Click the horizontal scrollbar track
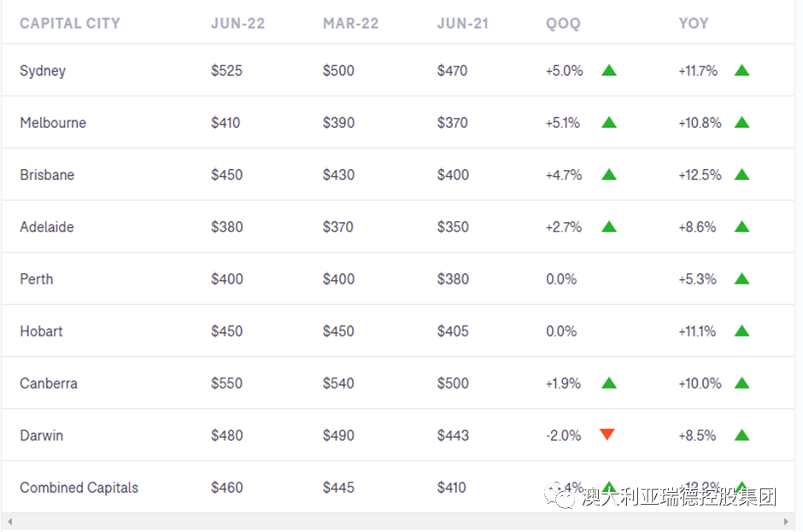Viewport: 803px width, 532px height. tap(401, 522)
